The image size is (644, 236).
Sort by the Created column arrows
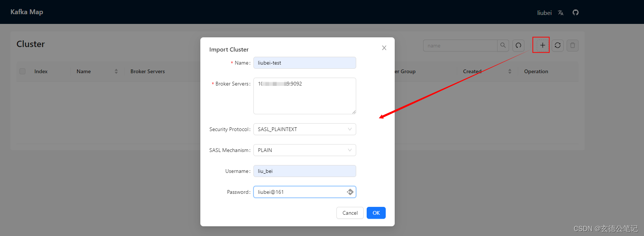(510, 71)
